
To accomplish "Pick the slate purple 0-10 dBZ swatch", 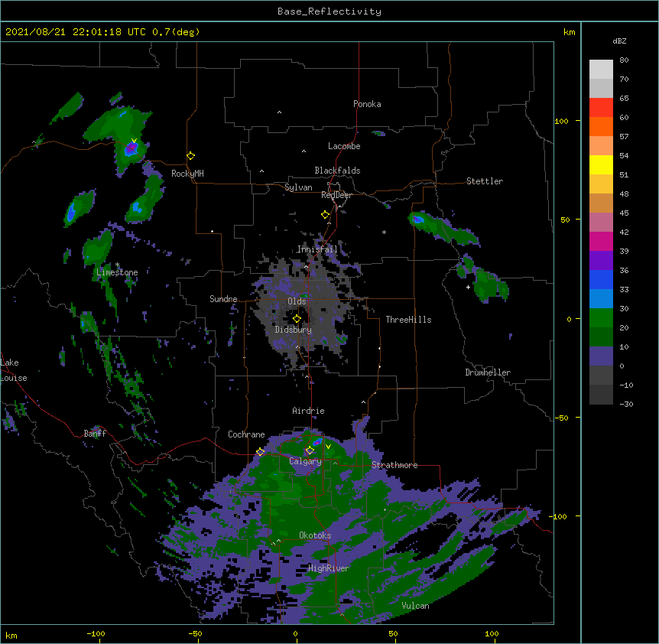I will click(601, 356).
